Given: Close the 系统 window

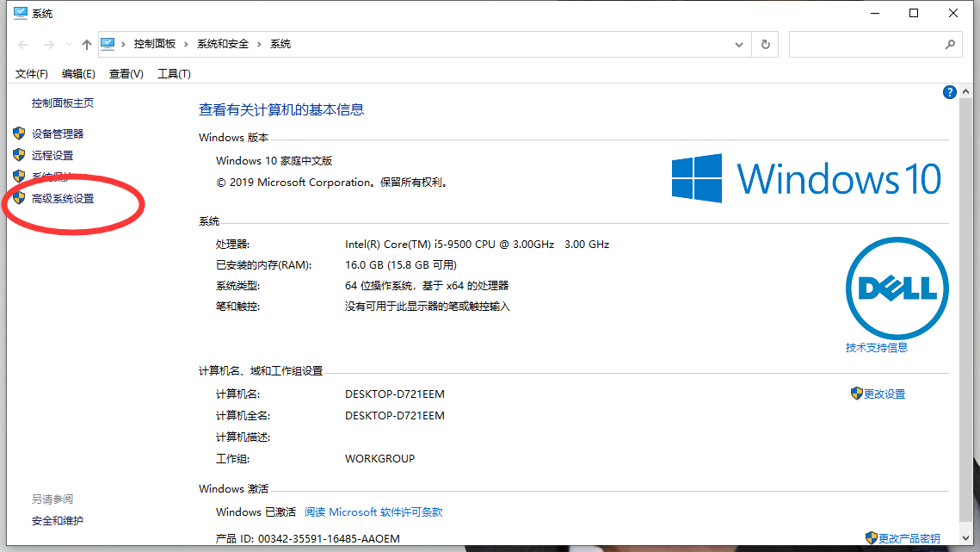Looking at the screenshot, I should pos(953,13).
